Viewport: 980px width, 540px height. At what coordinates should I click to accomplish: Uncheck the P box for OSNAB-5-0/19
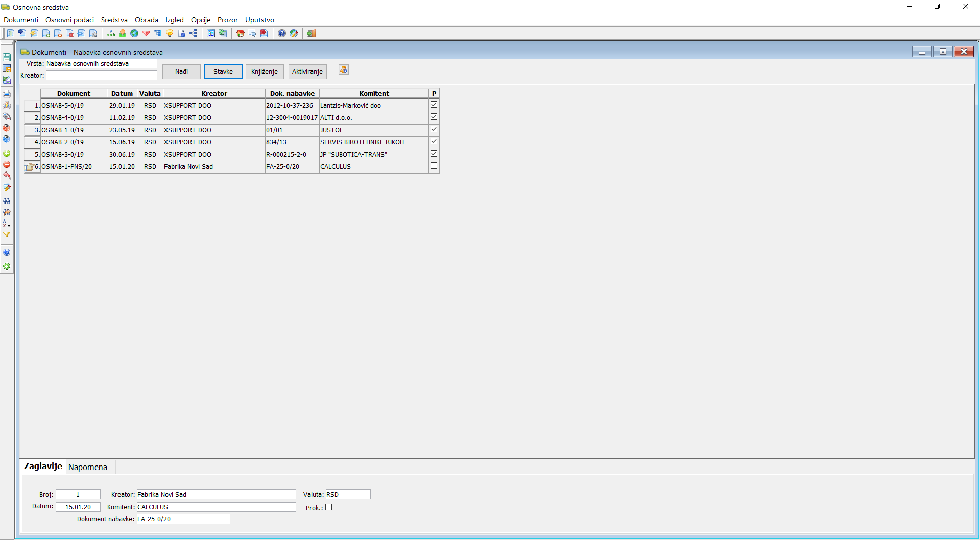tap(434, 105)
